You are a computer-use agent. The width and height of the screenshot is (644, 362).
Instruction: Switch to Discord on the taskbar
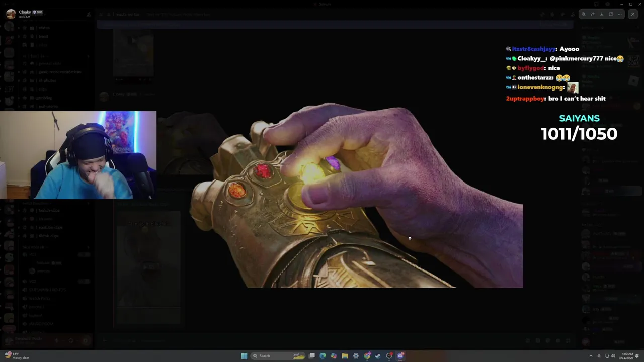(x=400, y=356)
